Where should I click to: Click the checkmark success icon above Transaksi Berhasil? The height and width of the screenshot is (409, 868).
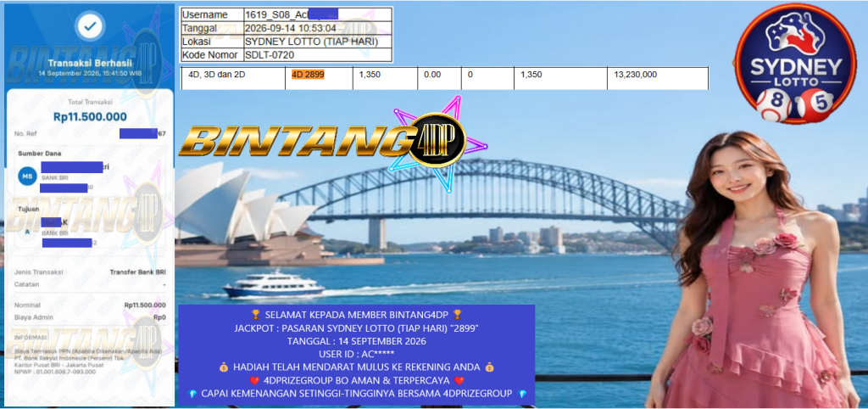click(90, 27)
